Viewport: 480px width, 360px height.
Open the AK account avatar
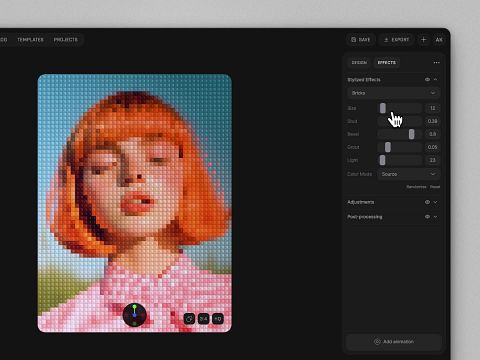[x=439, y=40]
